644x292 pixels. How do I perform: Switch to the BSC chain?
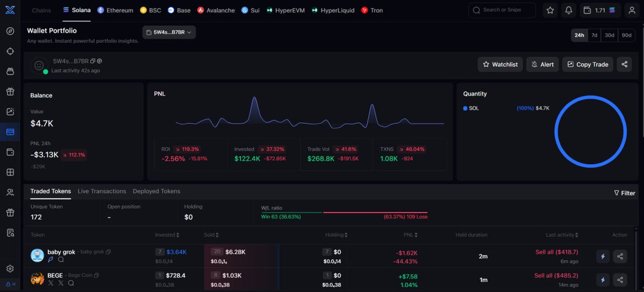[150, 10]
